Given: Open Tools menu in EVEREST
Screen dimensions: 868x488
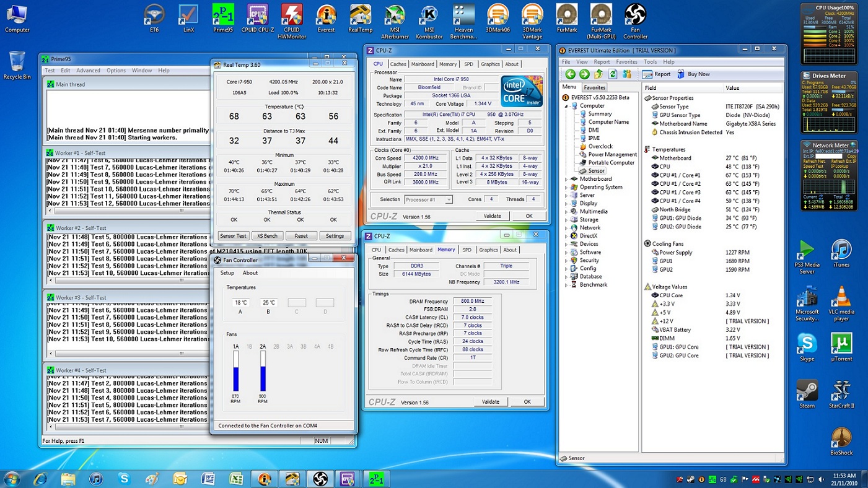Looking at the screenshot, I should click(650, 62).
